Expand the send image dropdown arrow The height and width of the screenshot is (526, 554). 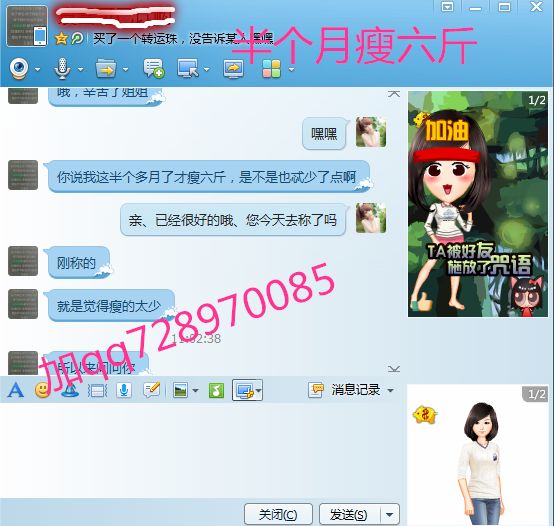click(195, 391)
